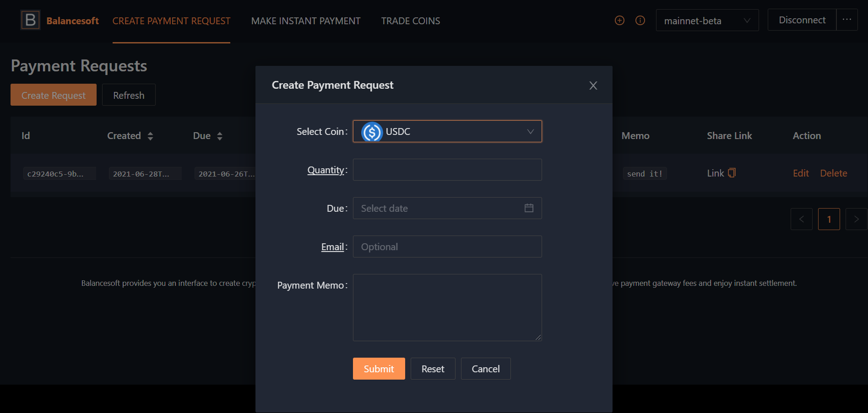Sort by the Due column arrows

click(220, 136)
